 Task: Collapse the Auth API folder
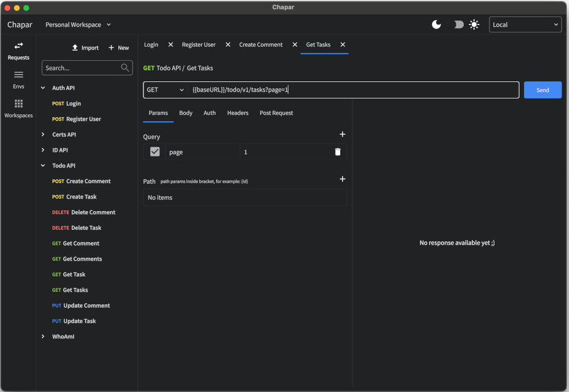click(43, 88)
